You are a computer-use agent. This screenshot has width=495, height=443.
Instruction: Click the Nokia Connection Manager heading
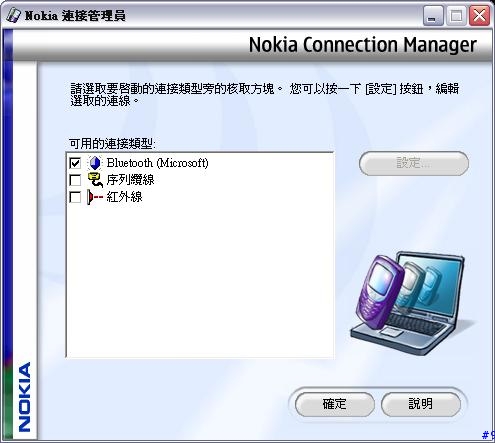point(363,45)
